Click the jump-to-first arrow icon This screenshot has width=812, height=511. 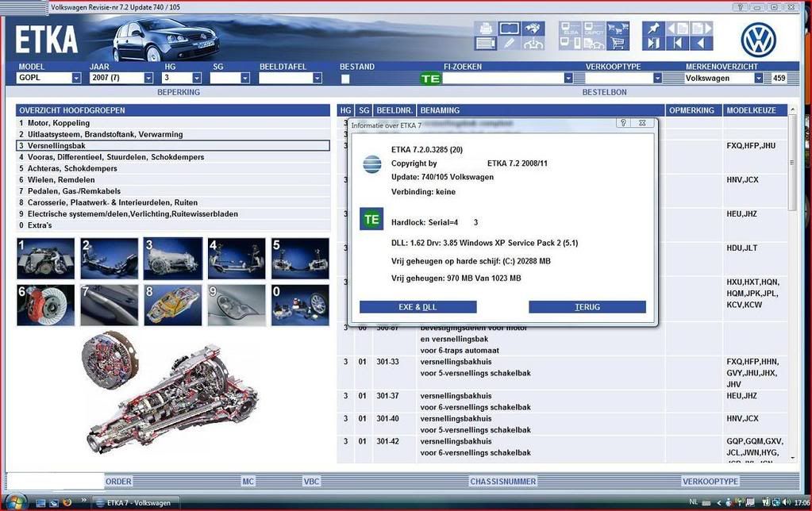tap(677, 44)
